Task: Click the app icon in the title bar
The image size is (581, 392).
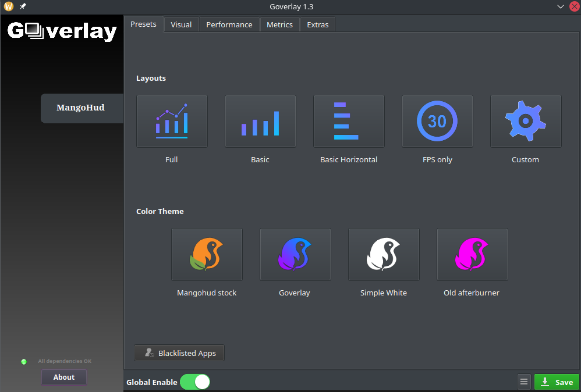Action: pyautogui.click(x=9, y=6)
